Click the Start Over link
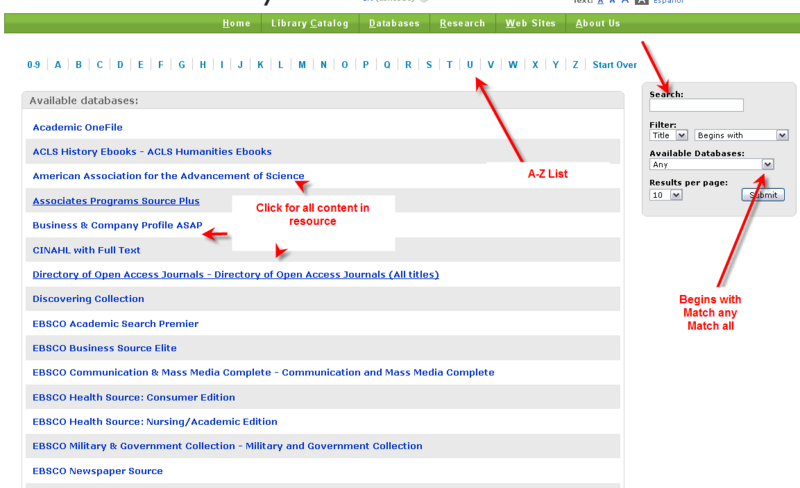Screen dimensions: 800x488 point(614,65)
